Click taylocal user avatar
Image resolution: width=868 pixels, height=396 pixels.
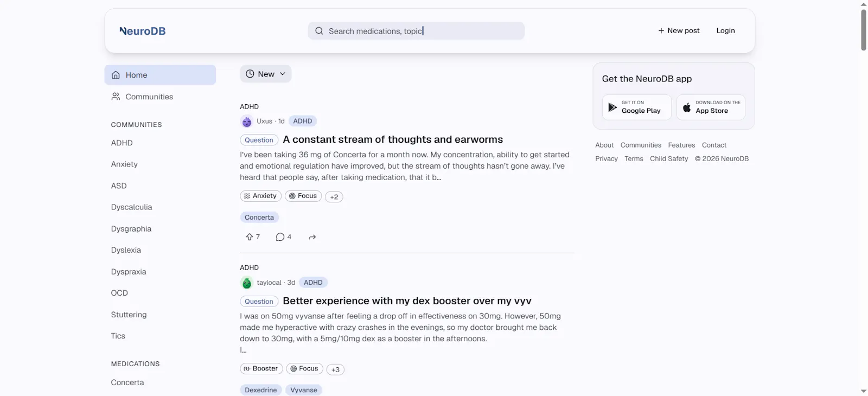click(247, 283)
